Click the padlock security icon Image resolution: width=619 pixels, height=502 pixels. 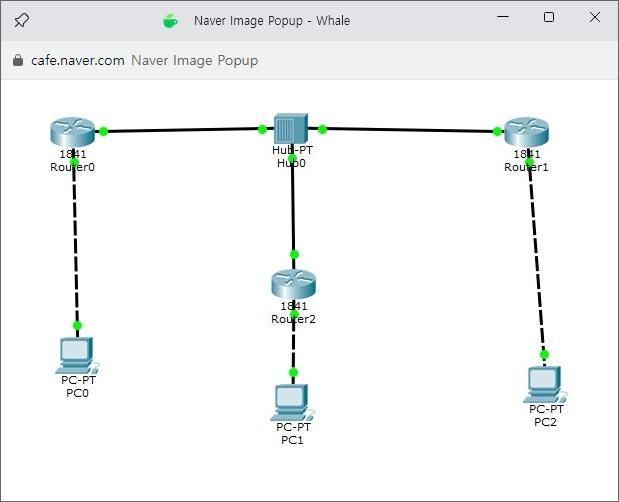tap(17, 60)
